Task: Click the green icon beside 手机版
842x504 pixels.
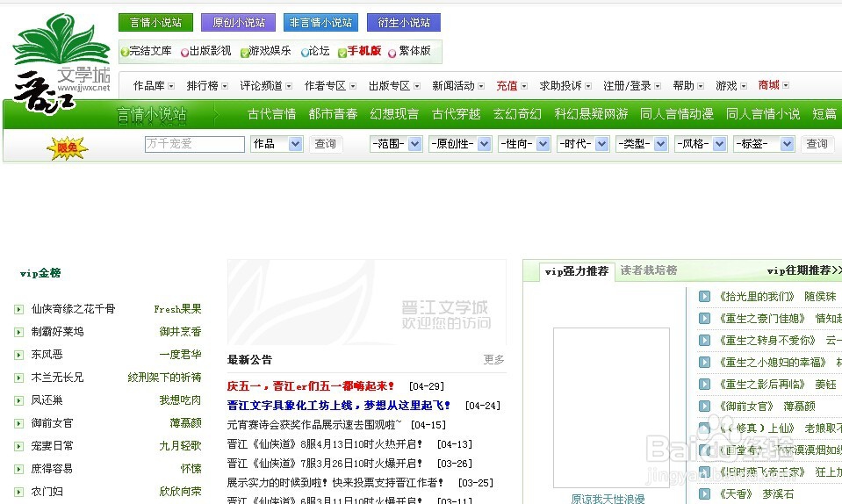Action: coord(342,52)
